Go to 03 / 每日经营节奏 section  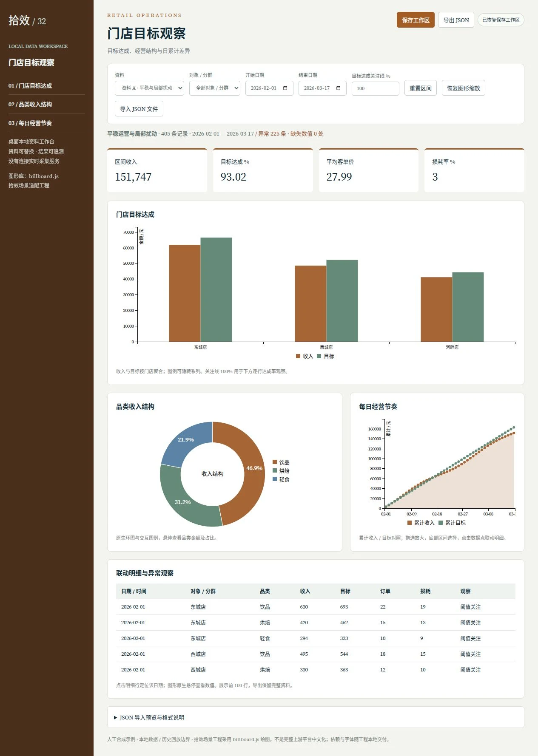(x=30, y=123)
